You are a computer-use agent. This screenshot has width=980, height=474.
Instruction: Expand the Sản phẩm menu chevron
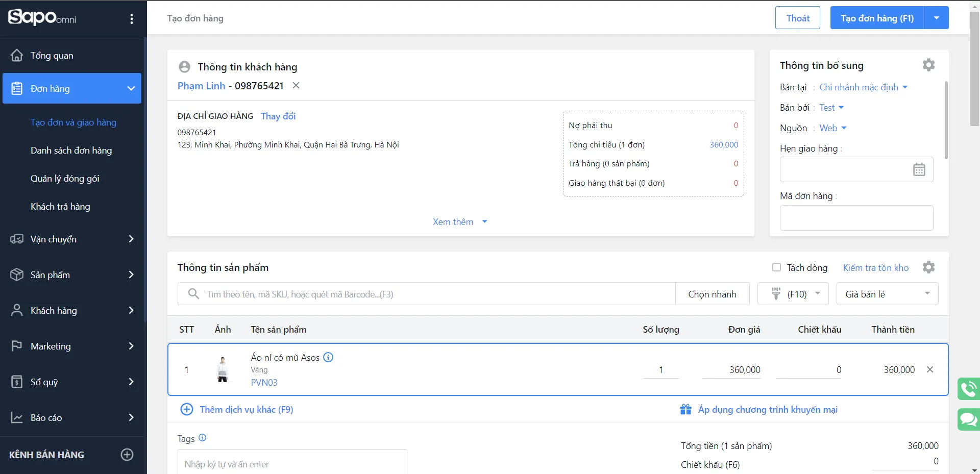[131, 275]
